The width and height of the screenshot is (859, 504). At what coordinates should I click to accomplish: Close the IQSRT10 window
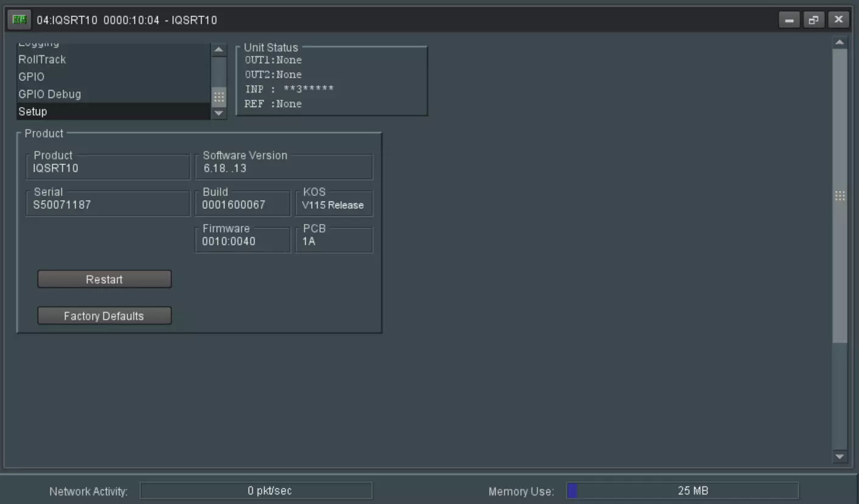pyautogui.click(x=838, y=20)
